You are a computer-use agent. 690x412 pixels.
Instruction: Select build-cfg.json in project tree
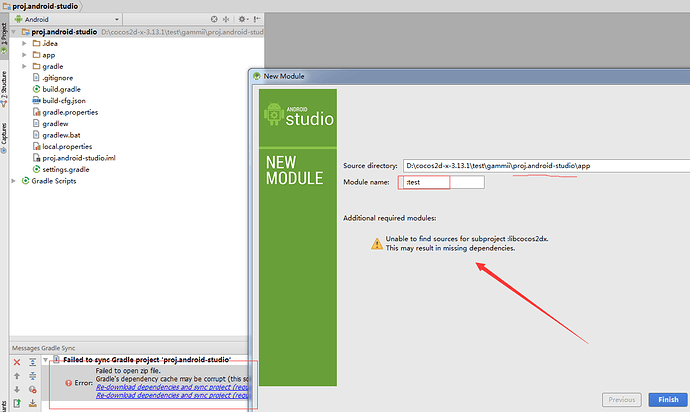(64, 100)
